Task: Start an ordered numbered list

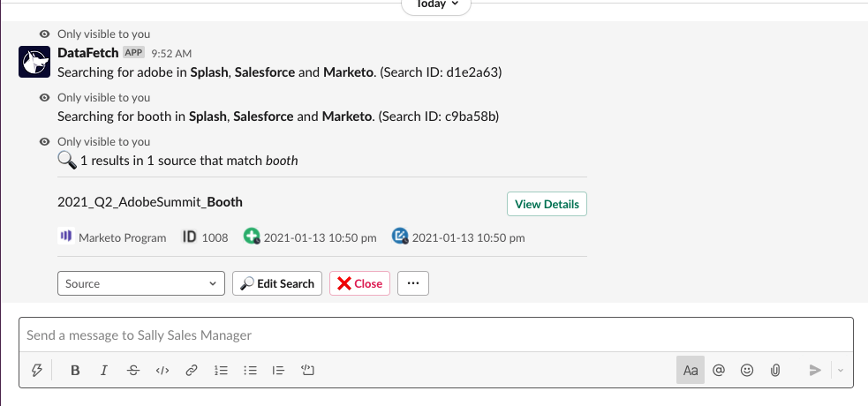Action: click(221, 371)
